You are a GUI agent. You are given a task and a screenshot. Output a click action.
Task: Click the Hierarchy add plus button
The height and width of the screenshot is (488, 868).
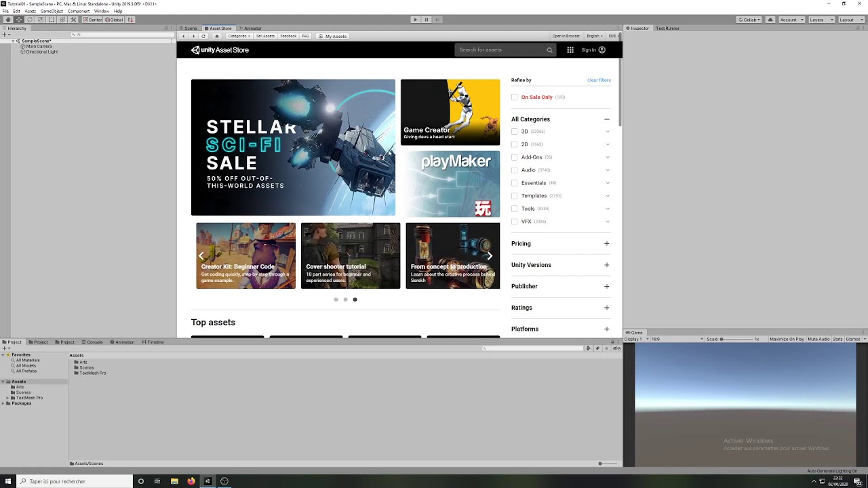coord(5,34)
